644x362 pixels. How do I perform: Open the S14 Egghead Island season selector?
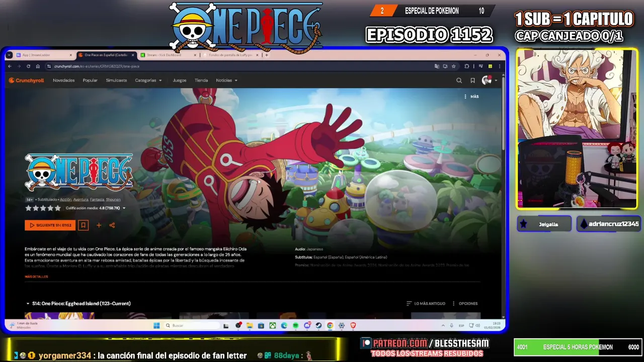78,304
